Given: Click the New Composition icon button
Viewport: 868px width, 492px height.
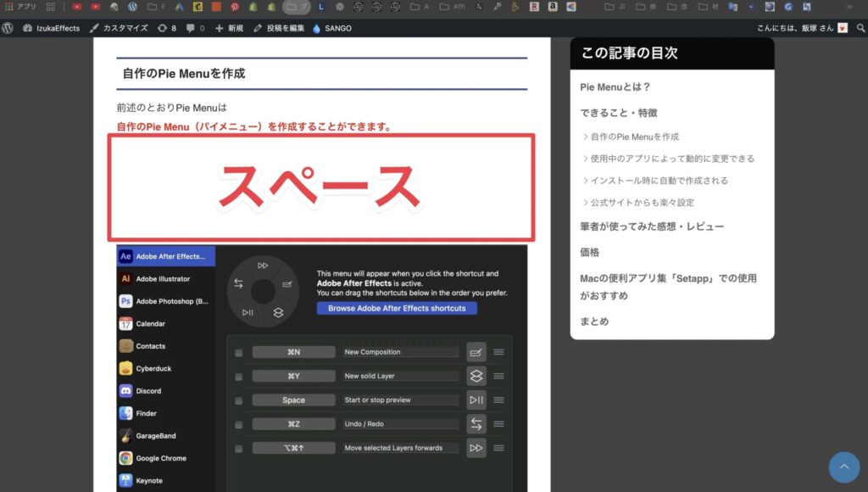Looking at the screenshot, I should click(x=476, y=352).
